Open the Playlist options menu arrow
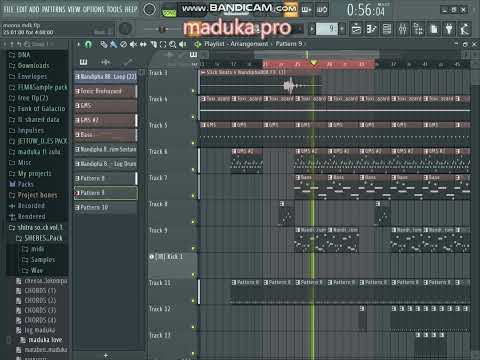Viewport: 480px width, 360px height. click(x=78, y=44)
